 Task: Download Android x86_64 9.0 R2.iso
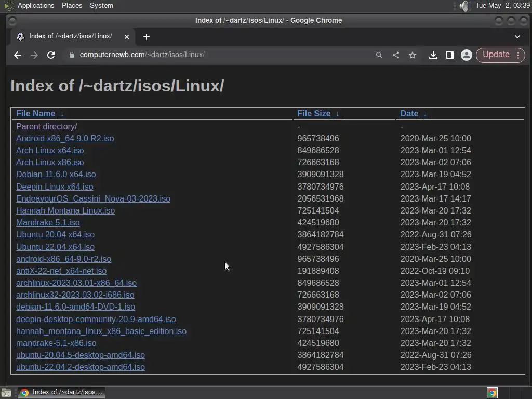click(x=65, y=138)
